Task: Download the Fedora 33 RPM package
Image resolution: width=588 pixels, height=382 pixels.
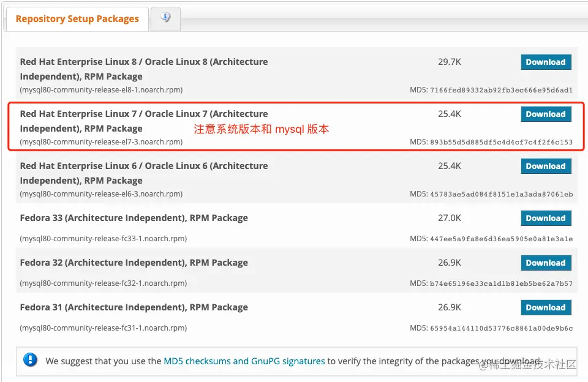Action: [546, 218]
